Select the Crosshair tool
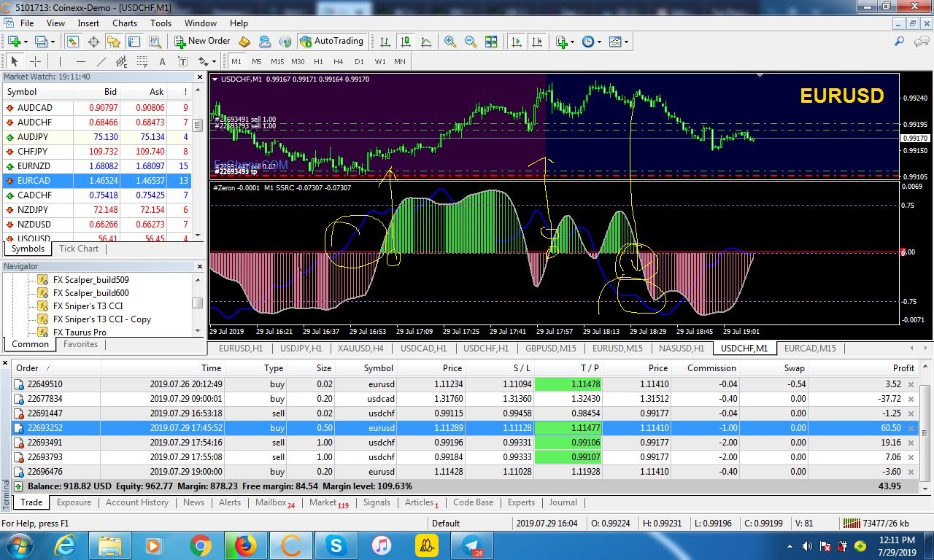 [x=35, y=62]
